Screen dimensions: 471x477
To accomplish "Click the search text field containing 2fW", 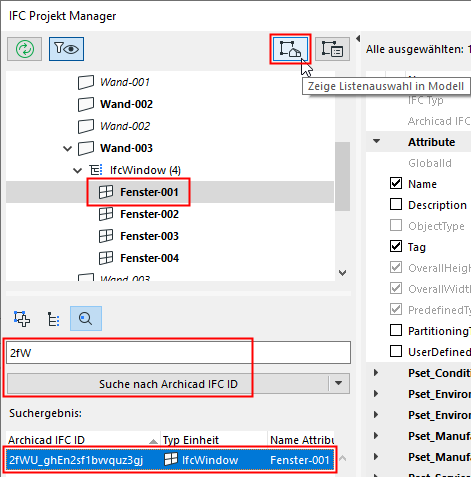I will 178,353.
